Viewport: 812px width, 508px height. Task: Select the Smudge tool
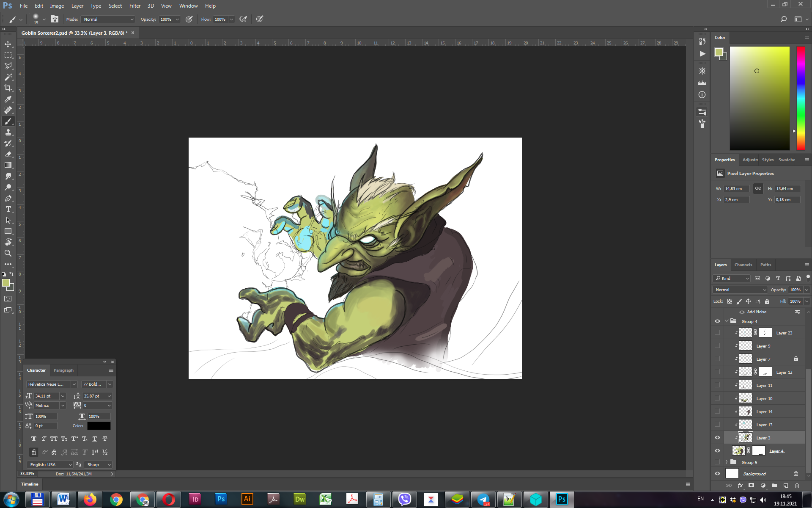pyautogui.click(x=8, y=176)
